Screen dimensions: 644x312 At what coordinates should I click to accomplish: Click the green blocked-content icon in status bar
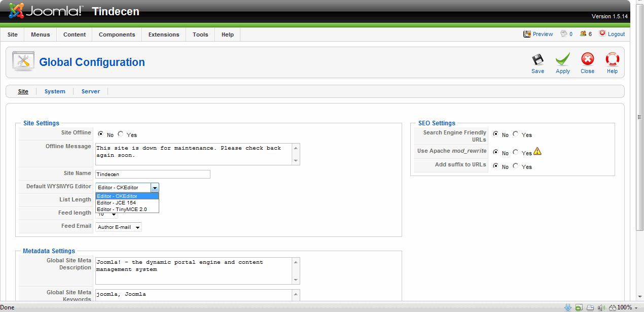click(579, 307)
